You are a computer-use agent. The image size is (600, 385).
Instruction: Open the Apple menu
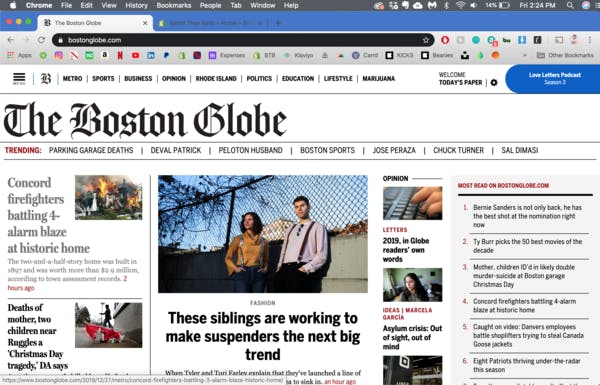pyautogui.click(x=13, y=5)
